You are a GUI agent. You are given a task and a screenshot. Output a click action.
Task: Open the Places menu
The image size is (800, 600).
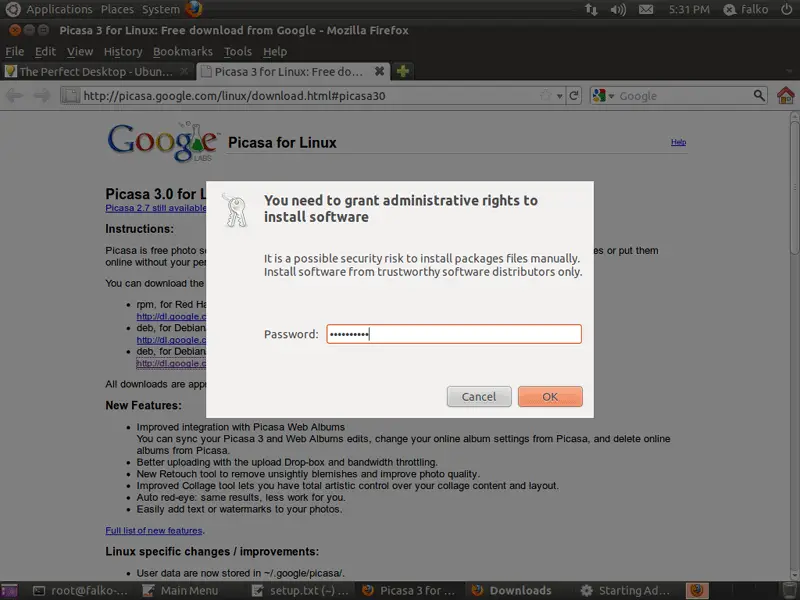(x=117, y=9)
